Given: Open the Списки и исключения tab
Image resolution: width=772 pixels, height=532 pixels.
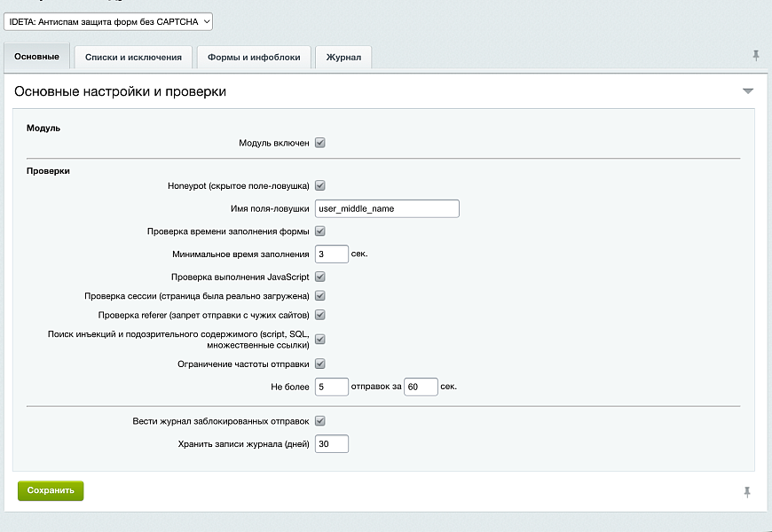Looking at the screenshot, I should pyautogui.click(x=133, y=57).
